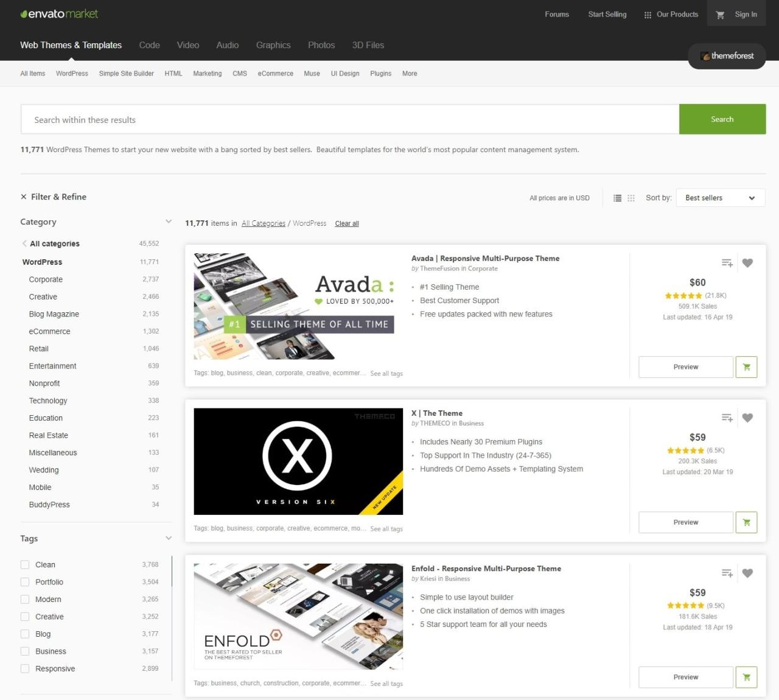Image resolution: width=779 pixels, height=700 pixels.
Task: Open the Enfold theme thumbnail
Action: [x=298, y=617]
